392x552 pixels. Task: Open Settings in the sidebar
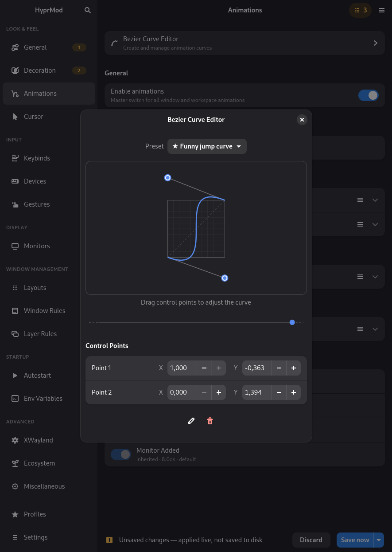49,537
